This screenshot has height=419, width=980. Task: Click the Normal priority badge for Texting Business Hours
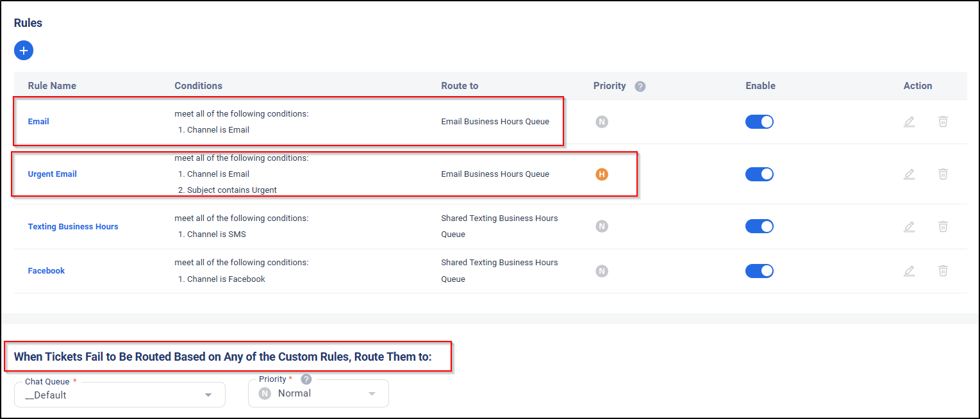point(602,227)
